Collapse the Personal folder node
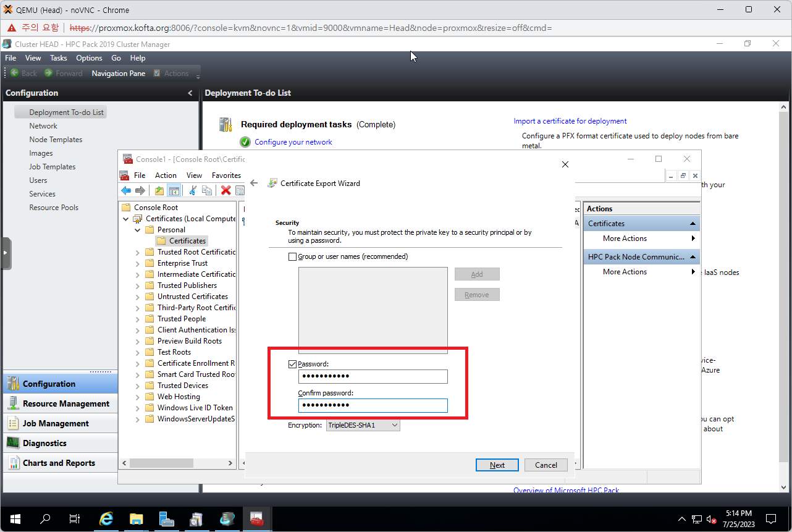792x532 pixels. pos(138,230)
